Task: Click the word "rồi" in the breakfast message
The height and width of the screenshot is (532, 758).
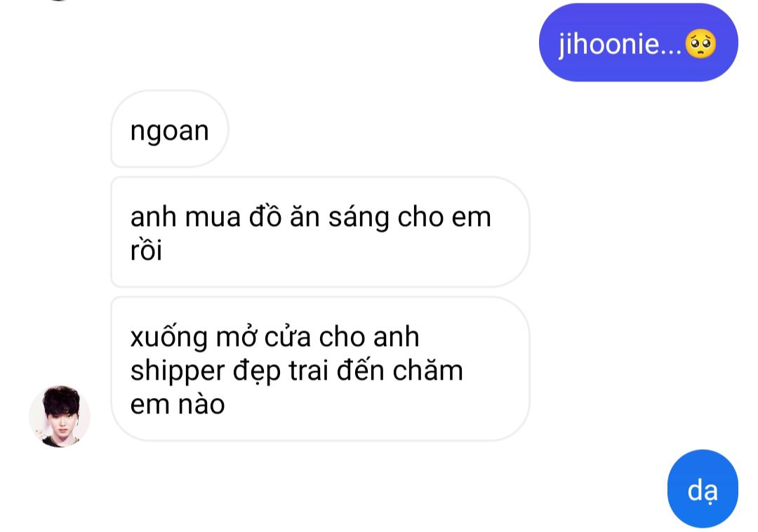Action: (146, 250)
